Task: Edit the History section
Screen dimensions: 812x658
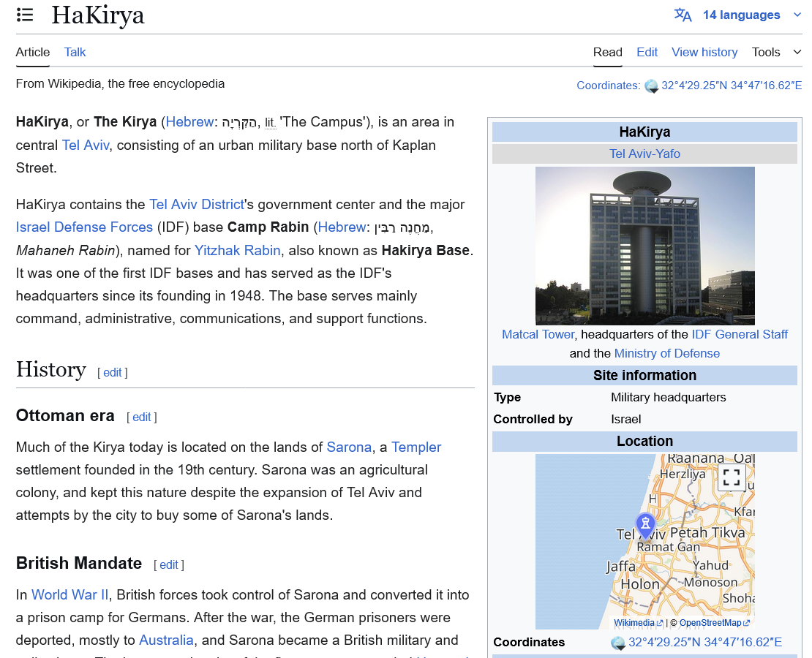Action: (x=113, y=373)
